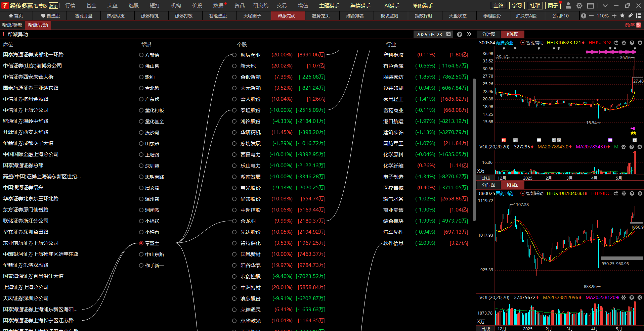
Task: Select the 章盟主 faction radio button
Action: coord(141,243)
